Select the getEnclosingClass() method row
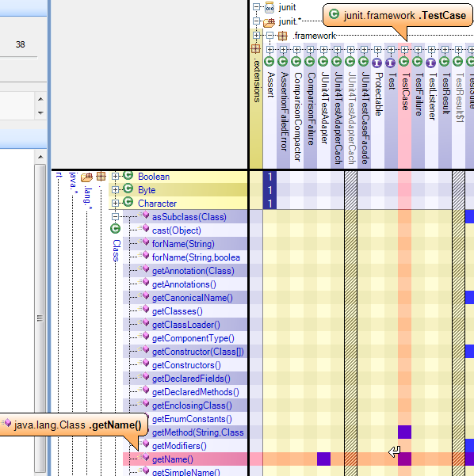The width and height of the screenshot is (474, 476). click(185, 406)
